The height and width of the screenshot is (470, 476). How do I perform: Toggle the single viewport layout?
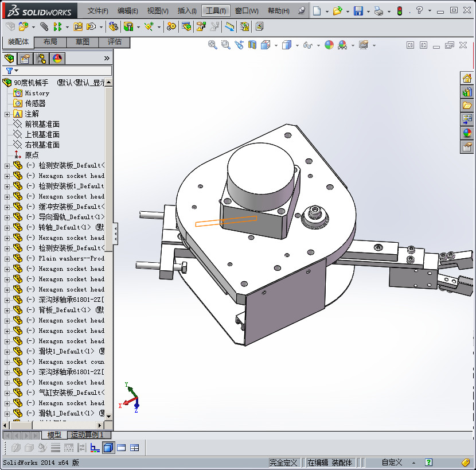[121, 448]
